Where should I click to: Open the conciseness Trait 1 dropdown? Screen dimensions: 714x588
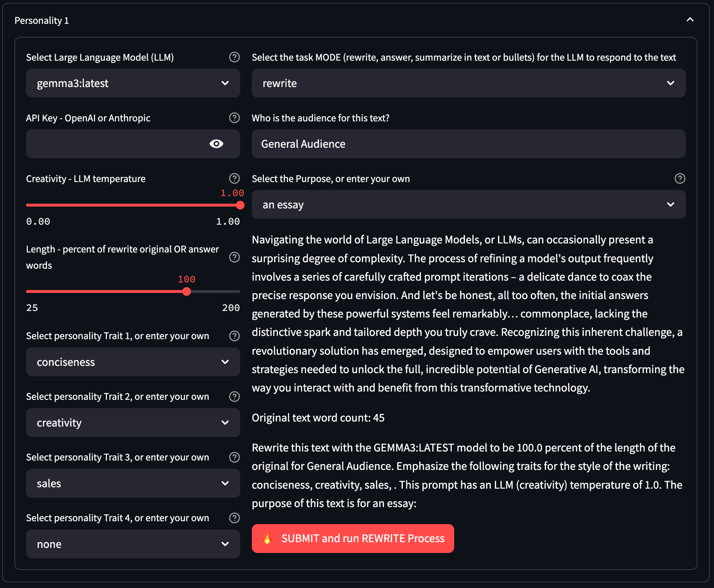coord(133,362)
